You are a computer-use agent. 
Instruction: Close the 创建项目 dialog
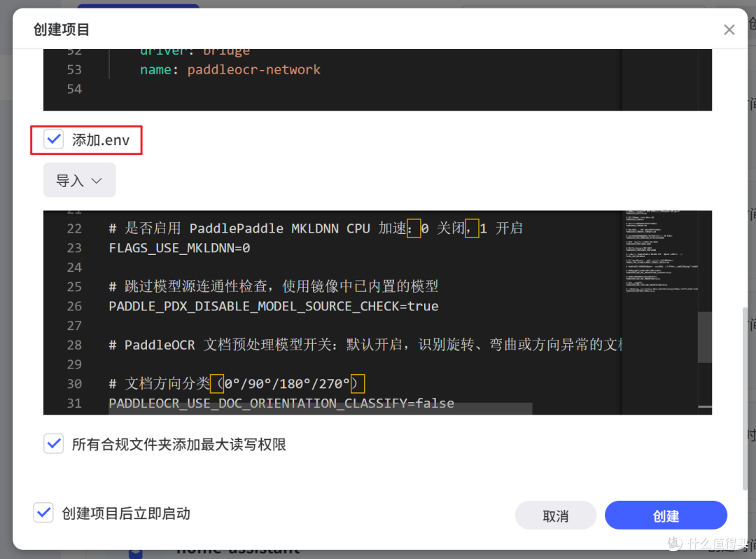(729, 30)
